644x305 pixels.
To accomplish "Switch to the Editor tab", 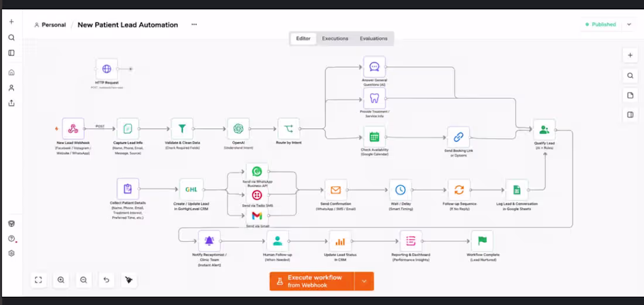I will click(x=303, y=39).
